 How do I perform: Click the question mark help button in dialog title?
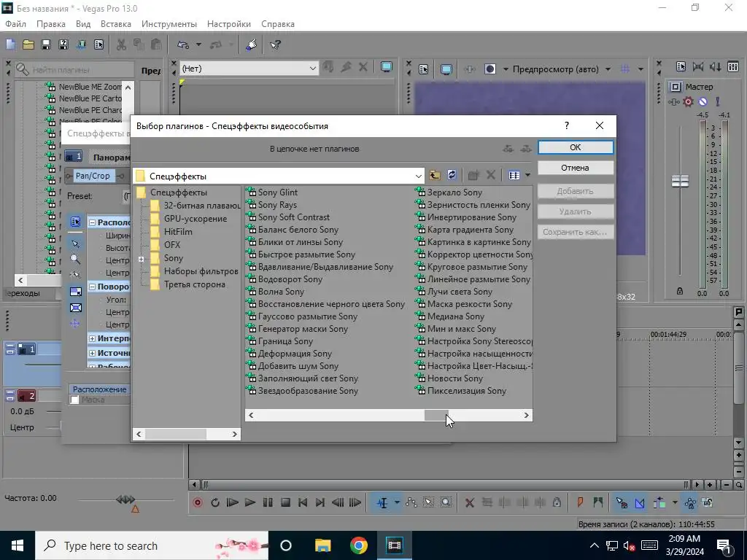[566, 125]
